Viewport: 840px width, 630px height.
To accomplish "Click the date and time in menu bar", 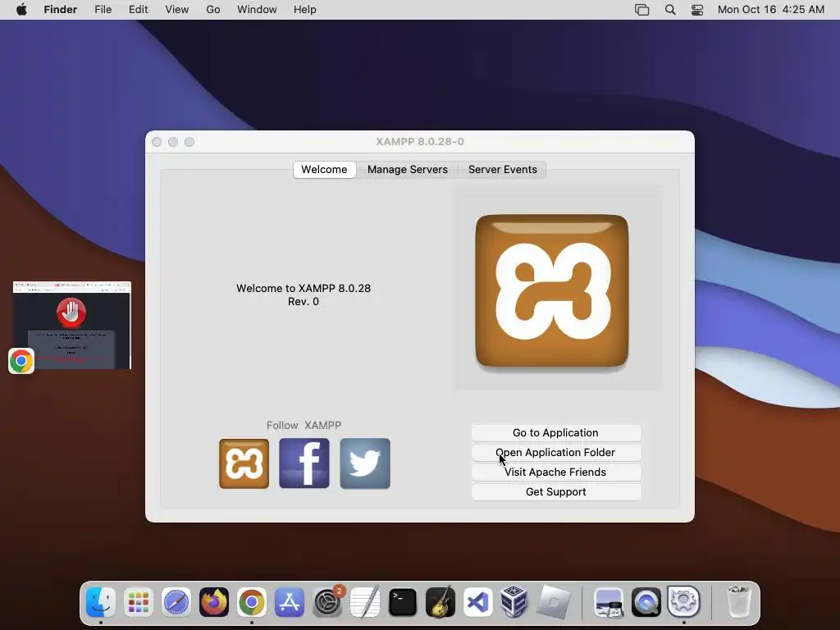I will click(x=771, y=10).
